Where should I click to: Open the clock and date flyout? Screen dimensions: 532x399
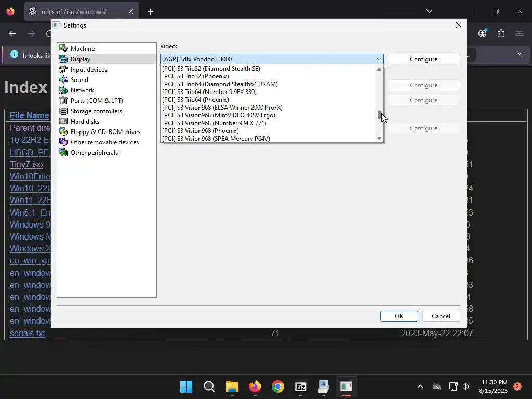coord(493,387)
